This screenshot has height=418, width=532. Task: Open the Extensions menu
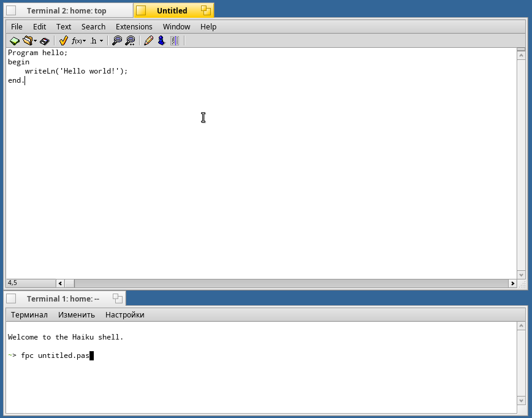pos(134,27)
